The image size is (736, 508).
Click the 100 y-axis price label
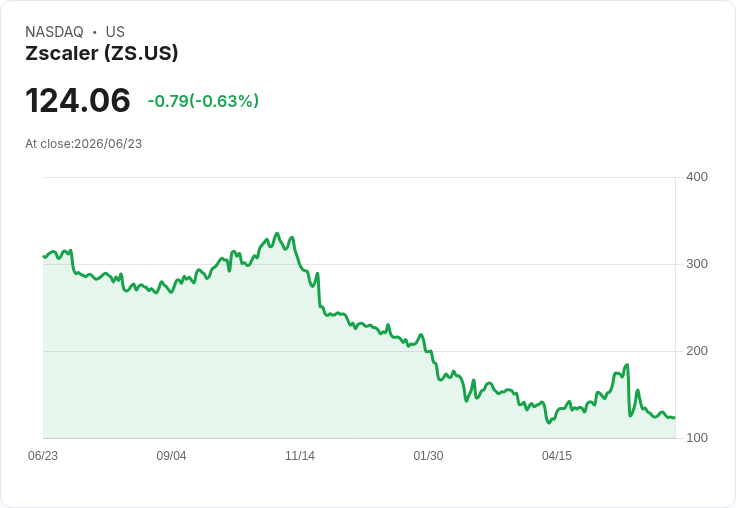[x=697, y=438]
